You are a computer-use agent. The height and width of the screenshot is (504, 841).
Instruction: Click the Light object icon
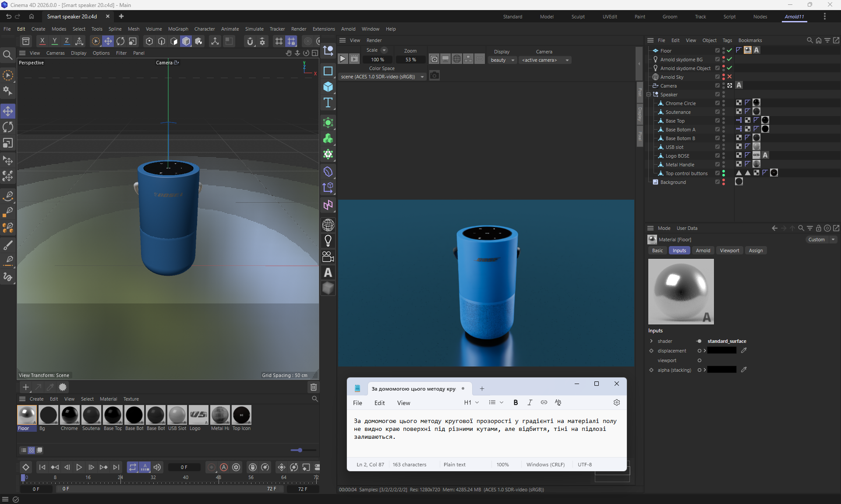[x=328, y=240]
